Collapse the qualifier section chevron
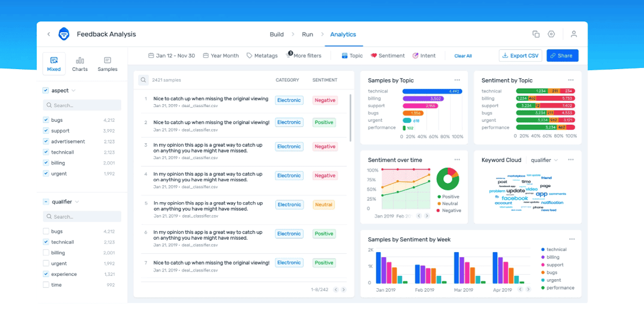This screenshot has width=644, height=324. point(77,202)
